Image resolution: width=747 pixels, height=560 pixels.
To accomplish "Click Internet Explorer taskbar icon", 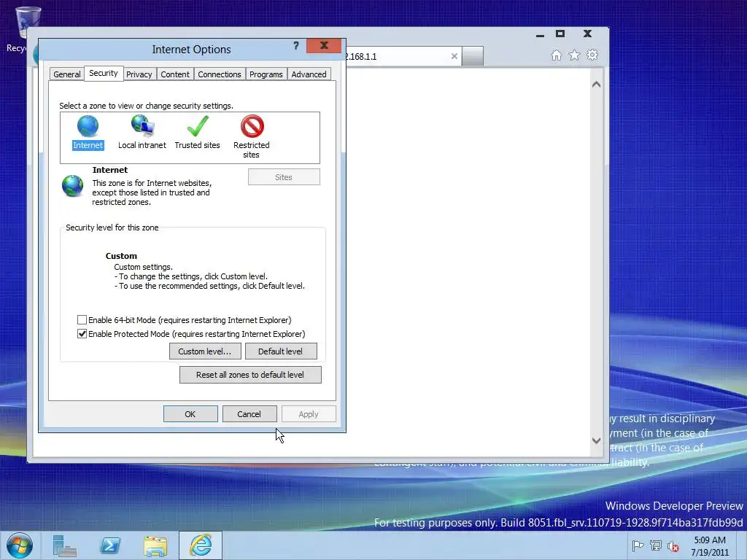I will [201, 545].
